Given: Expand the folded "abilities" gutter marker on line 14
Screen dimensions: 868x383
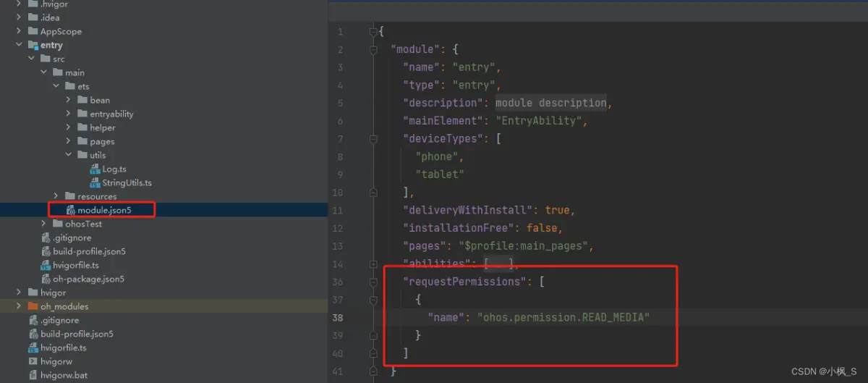Looking at the screenshot, I should coord(373,264).
